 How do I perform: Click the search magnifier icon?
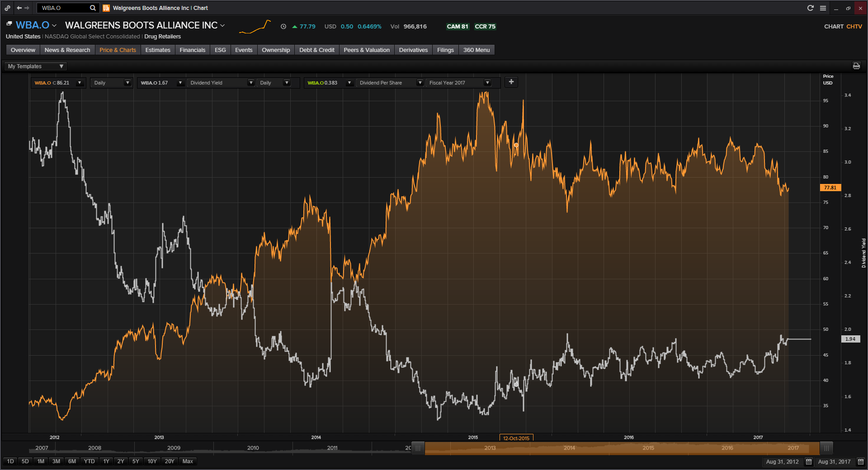93,8
